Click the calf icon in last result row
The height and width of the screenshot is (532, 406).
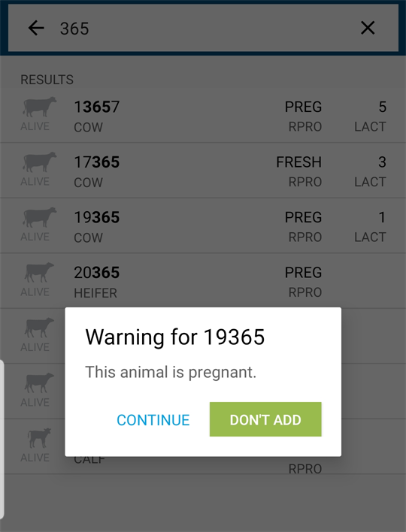(39, 438)
